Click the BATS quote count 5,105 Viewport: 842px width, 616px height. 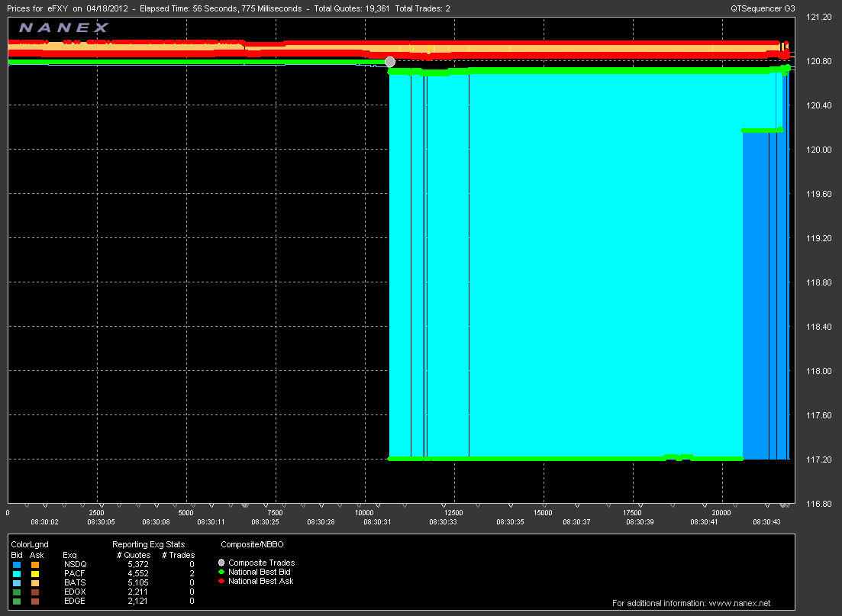(x=138, y=582)
